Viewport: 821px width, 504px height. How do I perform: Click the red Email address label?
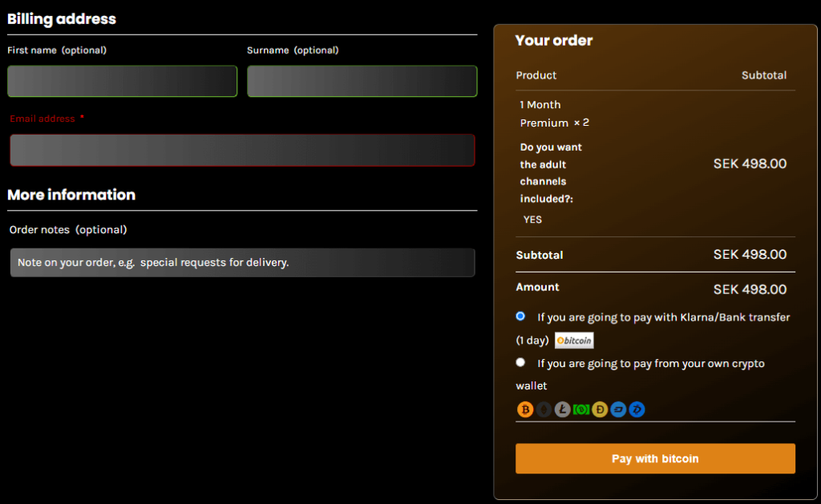pyautogui.click(x=42, y=119)
